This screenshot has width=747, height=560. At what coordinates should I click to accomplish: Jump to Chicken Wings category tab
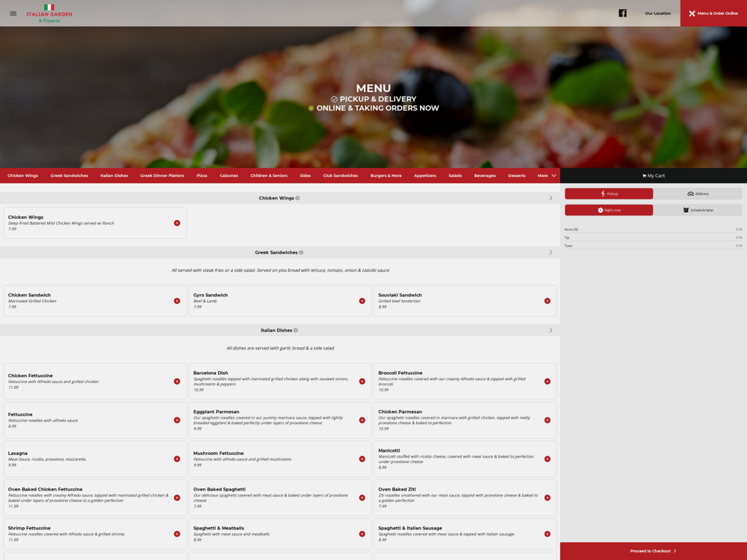point(23,175)
